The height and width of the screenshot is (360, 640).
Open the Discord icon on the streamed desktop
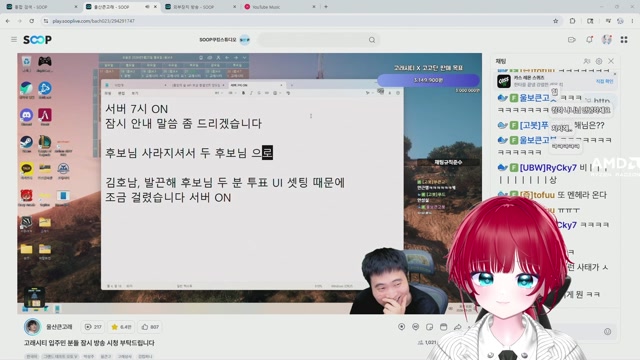[27, 116]
